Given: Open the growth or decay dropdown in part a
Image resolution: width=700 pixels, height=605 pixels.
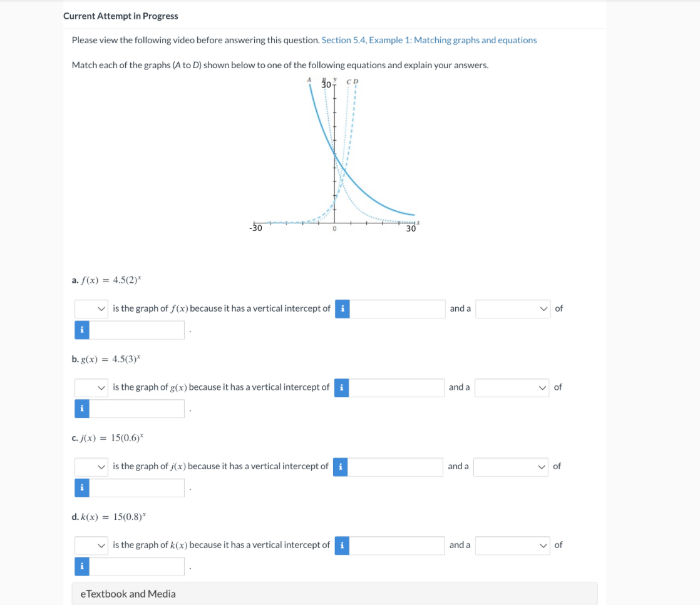Looking at the screenshot, I should (x=512, y=308).
